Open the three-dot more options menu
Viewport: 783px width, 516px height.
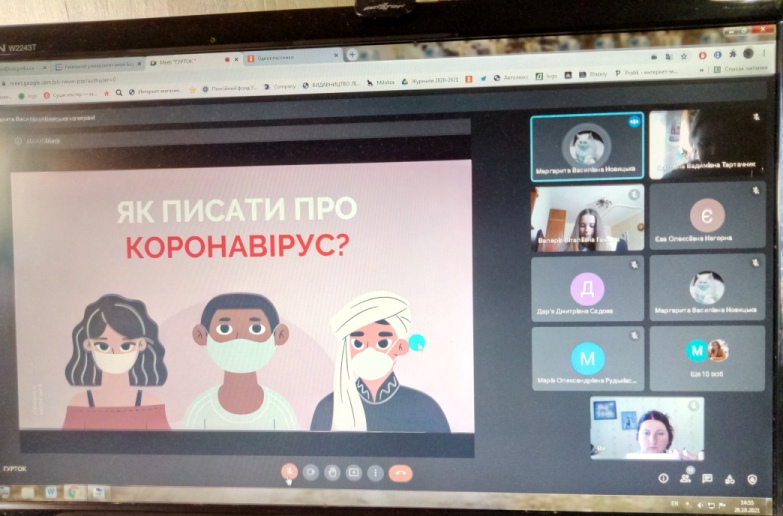(x=375, y=473)
